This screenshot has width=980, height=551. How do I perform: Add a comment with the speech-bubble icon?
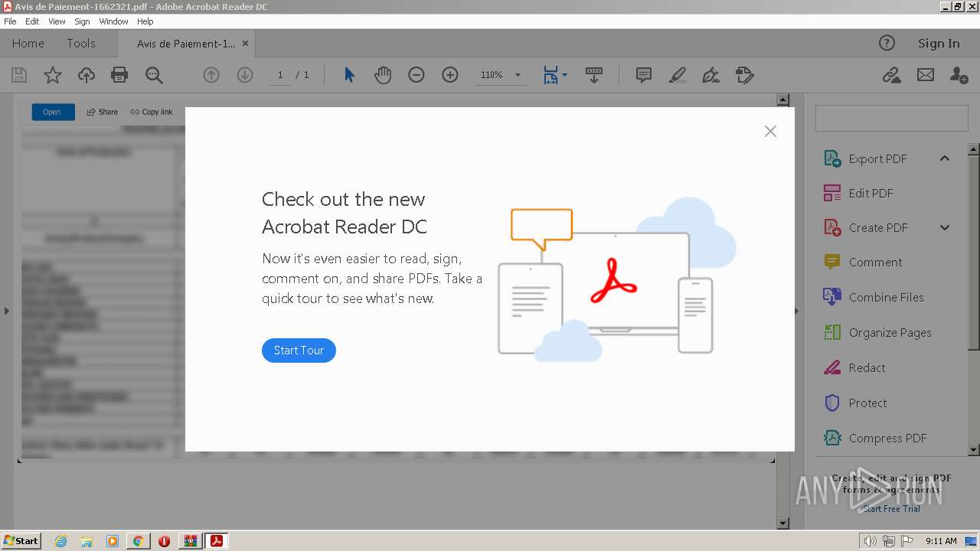(644, 75)
